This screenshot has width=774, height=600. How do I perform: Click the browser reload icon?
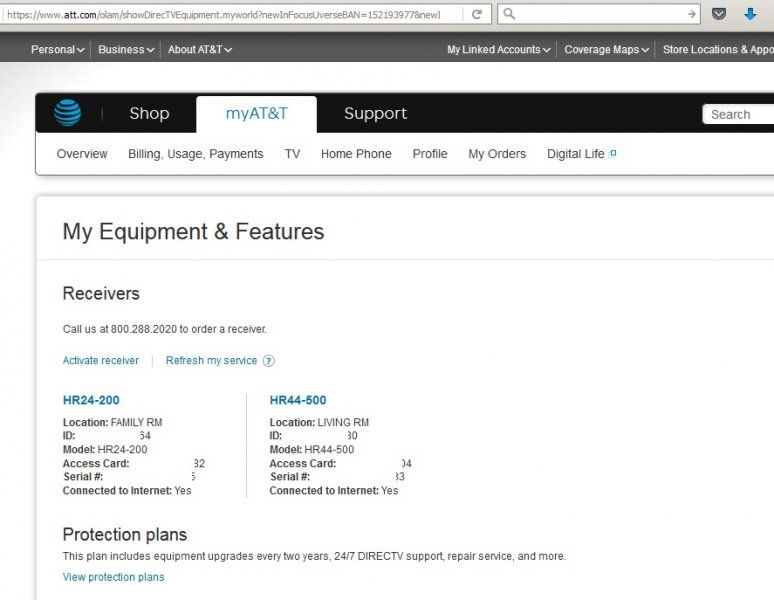[x=477, y=14]
